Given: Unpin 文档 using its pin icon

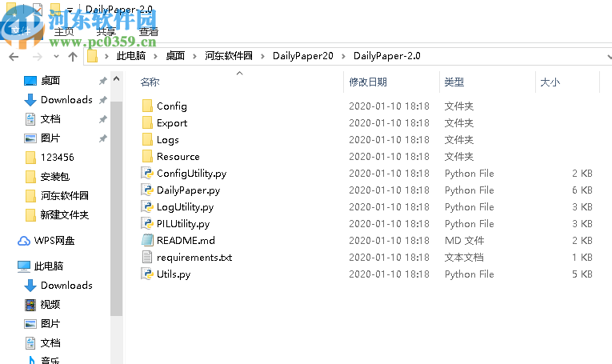Looking at the screenshot, I should tap(102, 119).
